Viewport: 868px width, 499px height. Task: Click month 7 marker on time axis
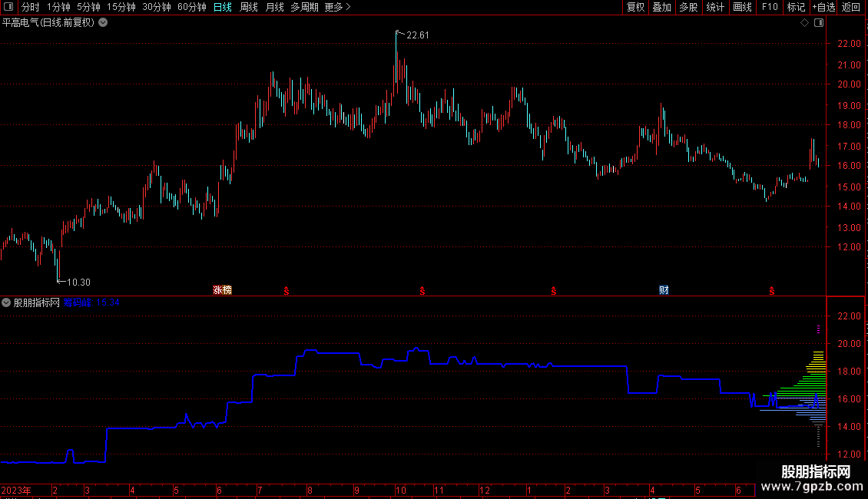click(259, 490)
